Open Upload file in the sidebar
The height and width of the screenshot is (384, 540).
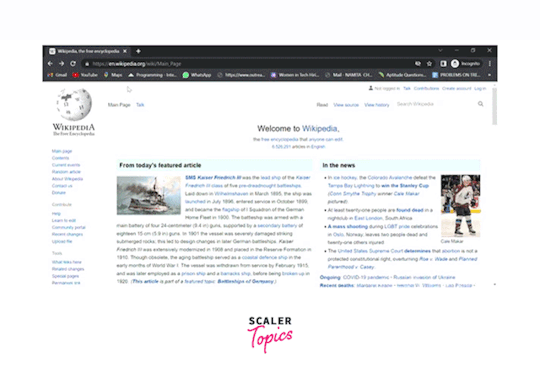pyautogui.click(x=62, y=241)
